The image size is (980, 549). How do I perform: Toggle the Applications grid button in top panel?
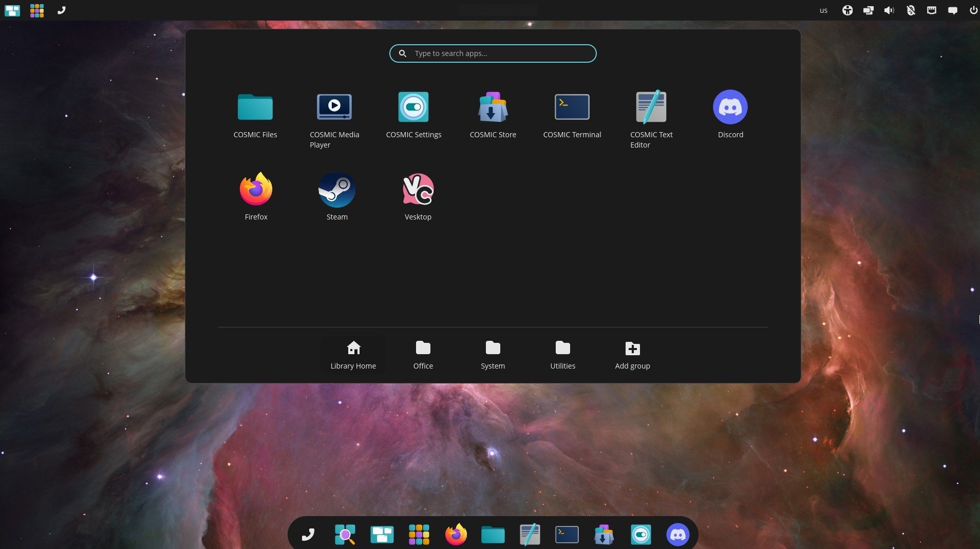[37, 10]
